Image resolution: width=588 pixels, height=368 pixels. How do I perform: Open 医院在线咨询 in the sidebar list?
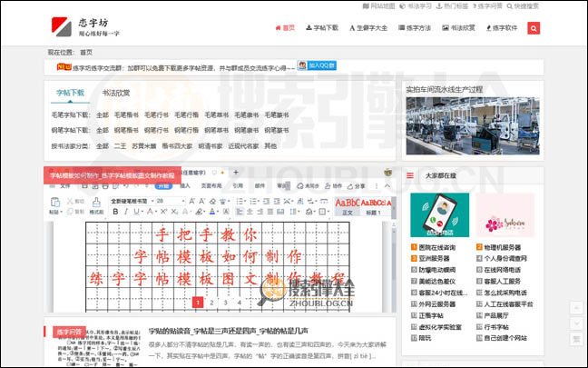coord(436,247)
